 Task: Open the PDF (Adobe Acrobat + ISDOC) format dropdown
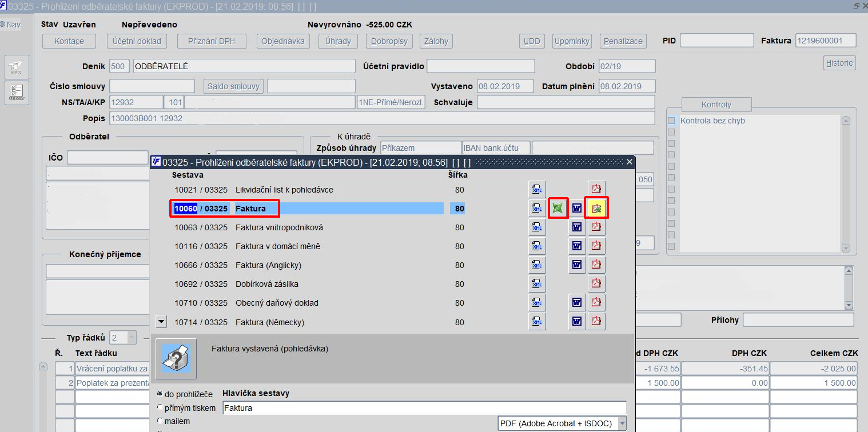pos(622,423)
